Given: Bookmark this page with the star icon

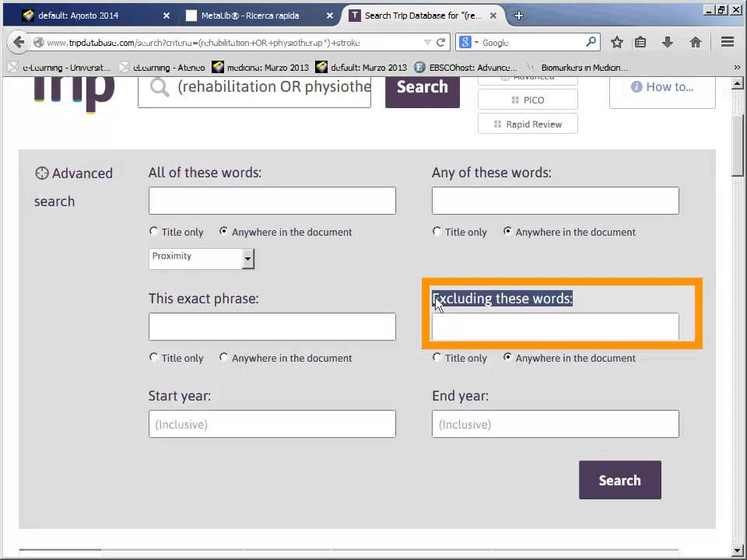Looking at the screenshot, I should pos(617,42).
